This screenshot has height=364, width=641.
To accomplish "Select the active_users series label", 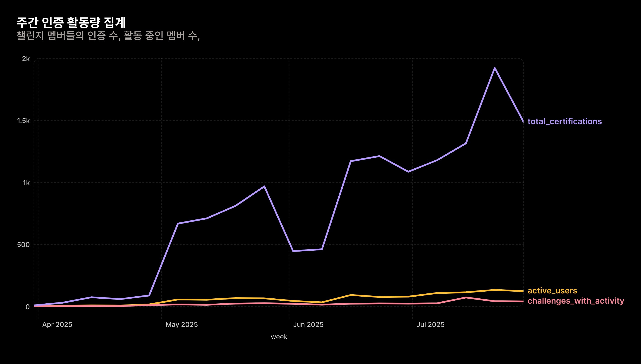I will pyautogui.click(x=552, y=291).
